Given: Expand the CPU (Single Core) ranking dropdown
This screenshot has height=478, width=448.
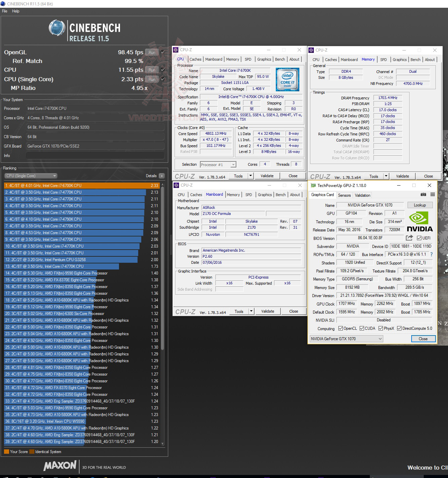Looking at the screenshot, I should point(31,176).
